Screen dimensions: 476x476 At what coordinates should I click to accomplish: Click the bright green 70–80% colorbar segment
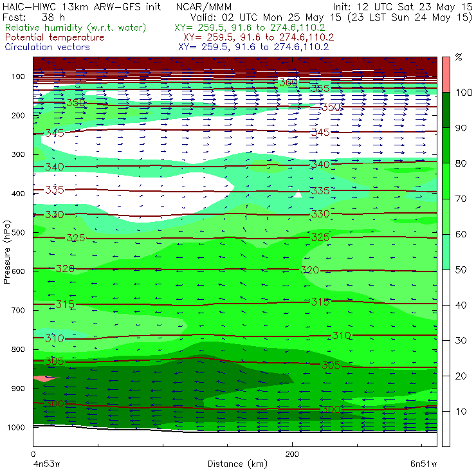coord(446,181)
